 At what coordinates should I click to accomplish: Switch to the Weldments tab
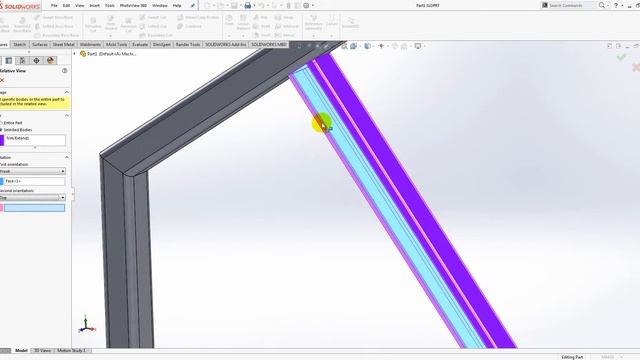click(90, 44)
